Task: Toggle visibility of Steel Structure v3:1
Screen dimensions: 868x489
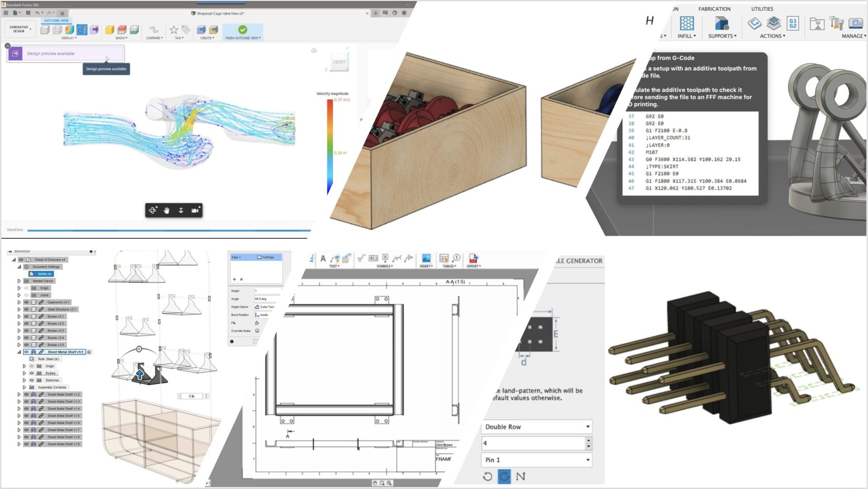Action: (26, 310)
